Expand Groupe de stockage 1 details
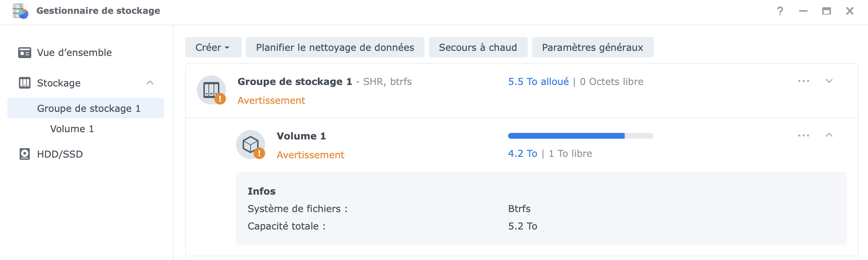 click(829, 81)
